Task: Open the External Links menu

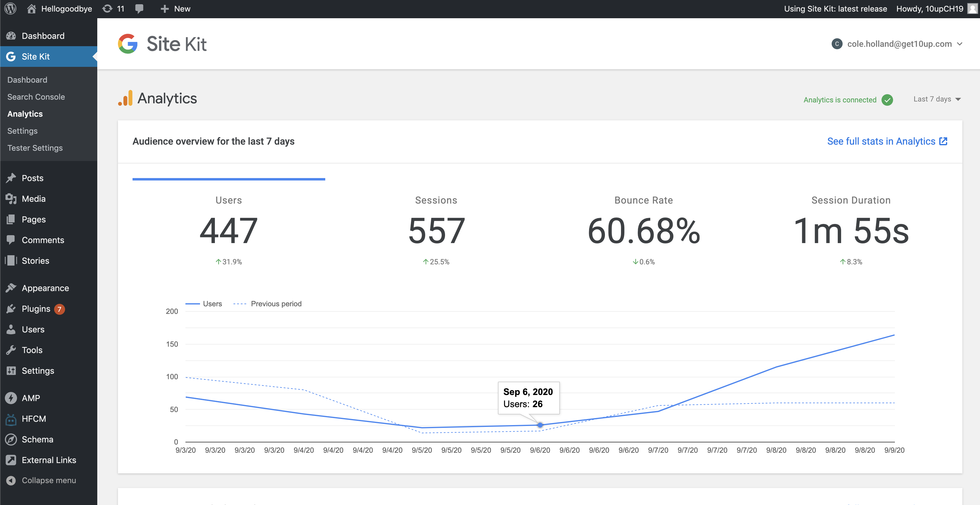Action: click(49, 460)
